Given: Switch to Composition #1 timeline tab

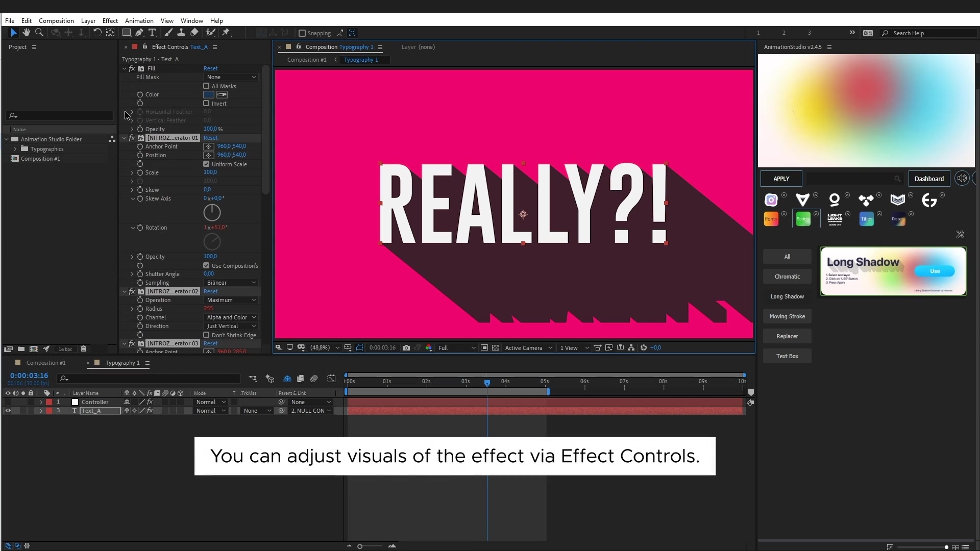Looking at the screenshot, I should pyautogui.click(x=46, y=363).
